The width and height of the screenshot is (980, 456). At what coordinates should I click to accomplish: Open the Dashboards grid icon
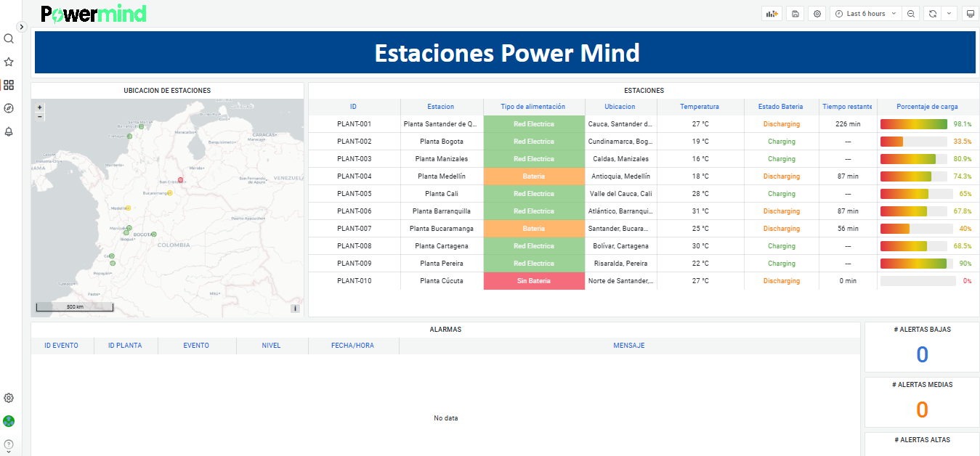pos(9,85)
